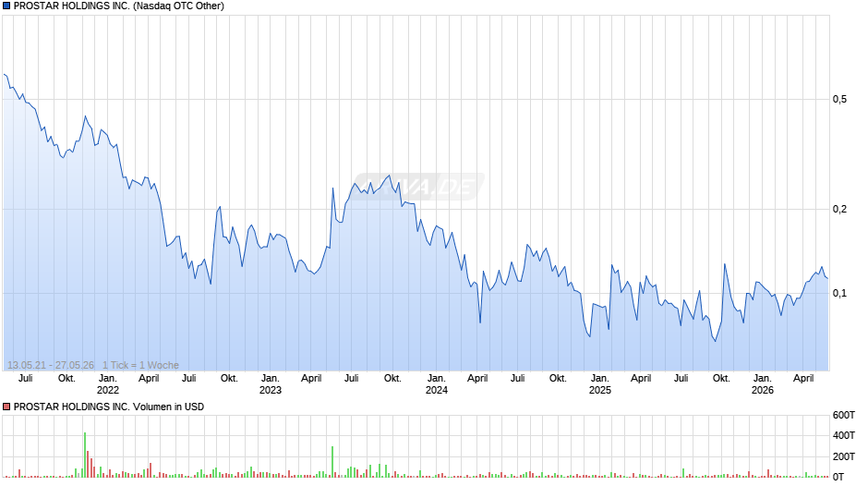Click the label PROSTAR HOLDINGS INC. Volumen in USD
The height and width of the screenshot is (486, 868).
109,407
